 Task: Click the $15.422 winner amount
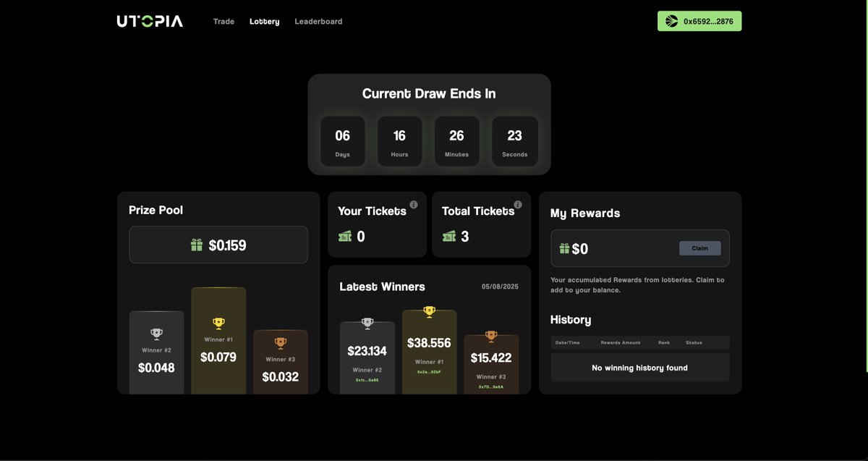(x=491, y=358)
